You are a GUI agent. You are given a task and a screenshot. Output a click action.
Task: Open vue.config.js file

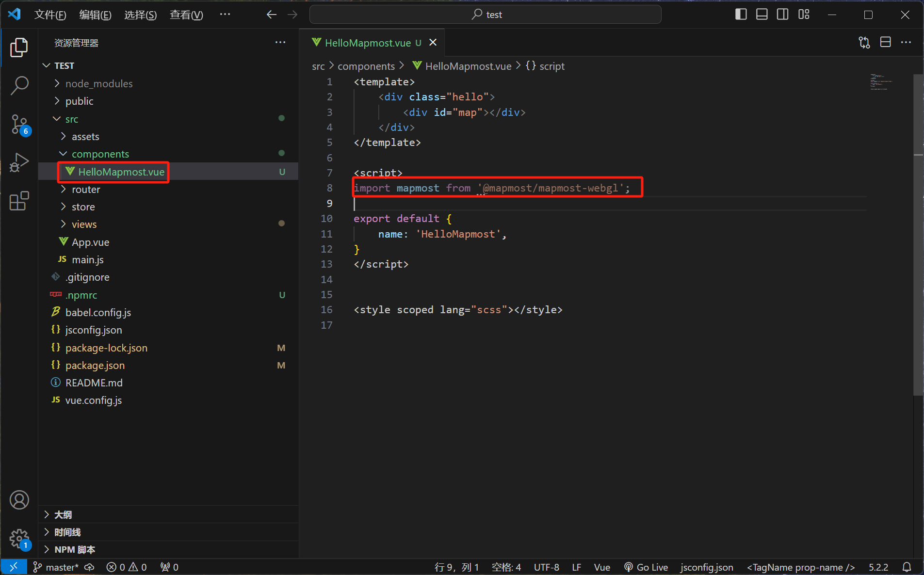tap(168, 400)
